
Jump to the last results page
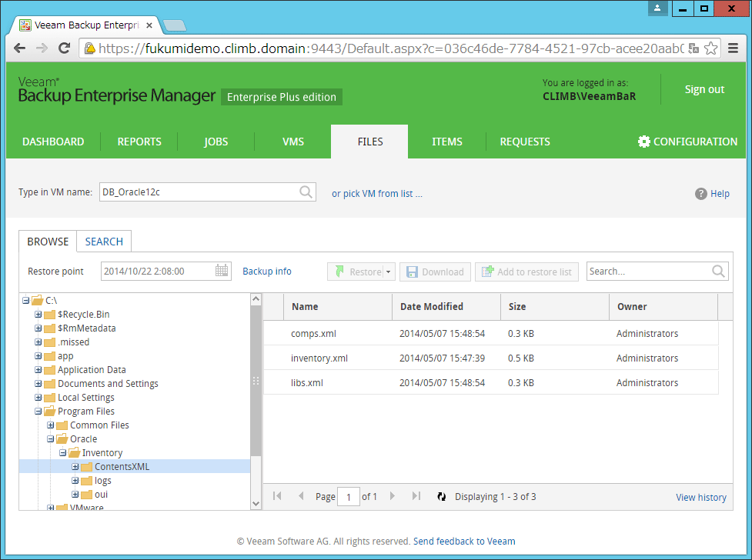pos(416,496)
